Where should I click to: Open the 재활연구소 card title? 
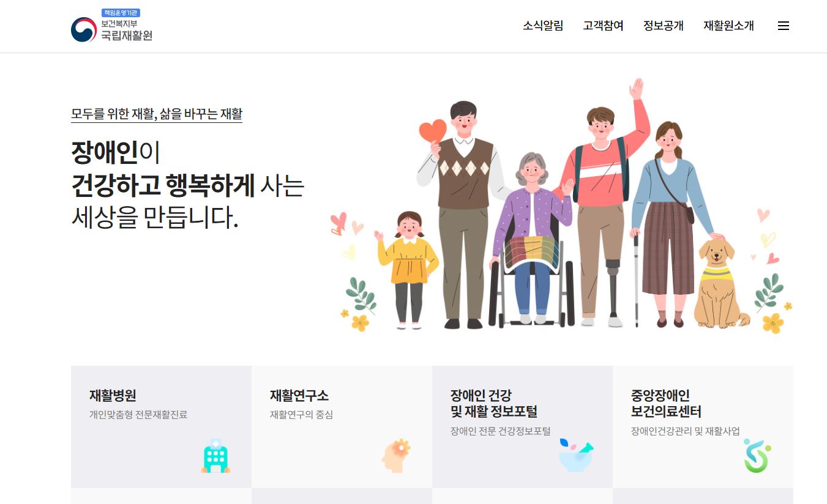(299, 395)
